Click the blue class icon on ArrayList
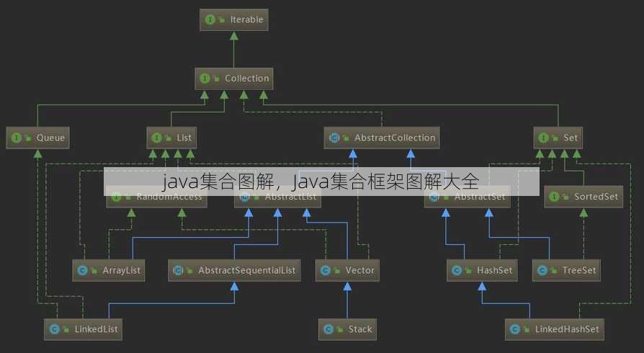This screenshot has height=353, width=644. tap(82, 270)
